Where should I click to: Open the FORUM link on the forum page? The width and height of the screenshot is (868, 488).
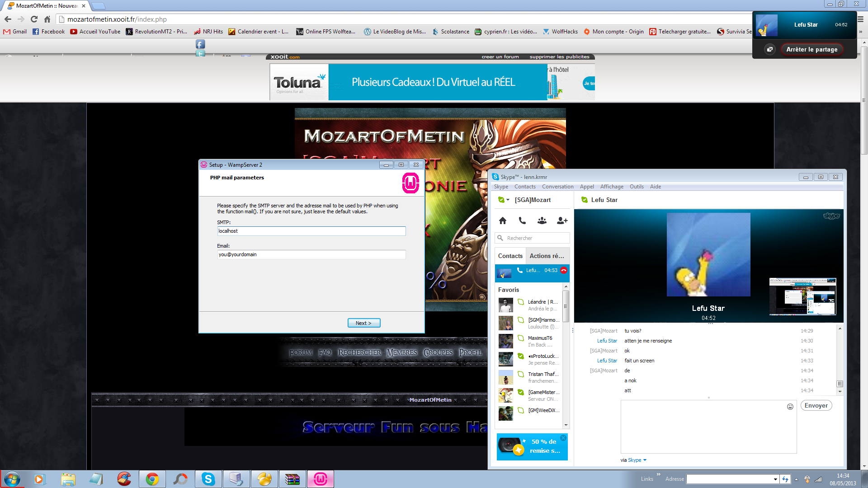tap(301, 352)
